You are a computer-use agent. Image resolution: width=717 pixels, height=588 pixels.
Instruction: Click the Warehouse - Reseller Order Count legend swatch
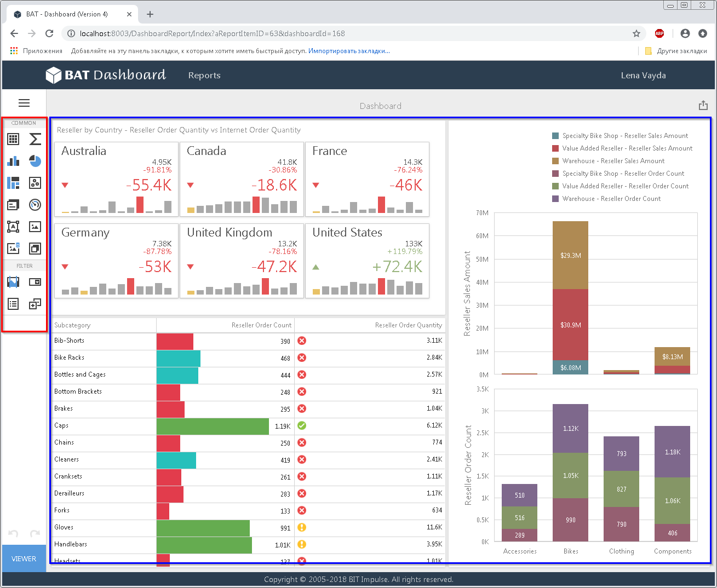(x=555, y=199)
